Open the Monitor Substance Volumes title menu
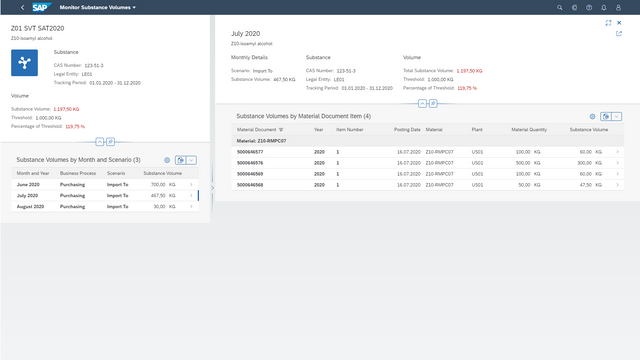 [98, 7]
